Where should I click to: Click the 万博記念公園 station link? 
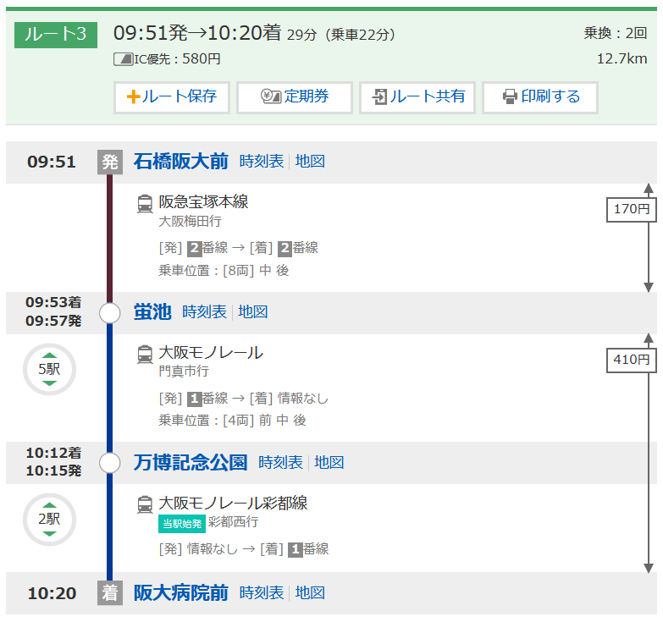coord(191,463)
